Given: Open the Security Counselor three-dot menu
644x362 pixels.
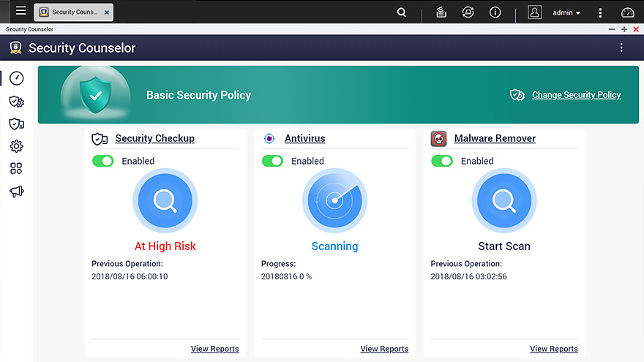Looking at the screenshot, I should pos(621,48).
